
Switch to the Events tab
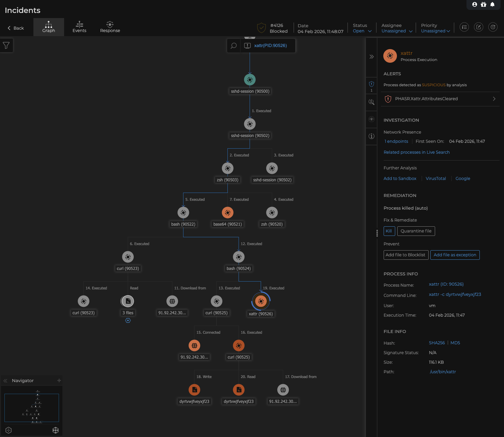coord(79,27)
